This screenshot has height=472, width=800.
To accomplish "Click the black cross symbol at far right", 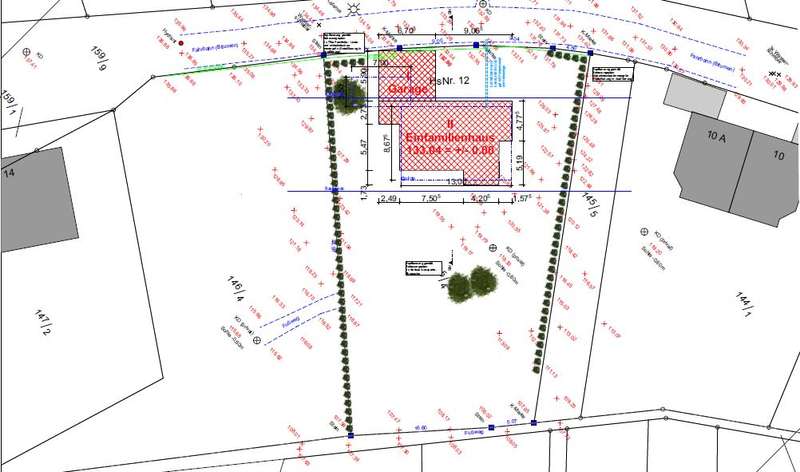I will pos(775,73).
